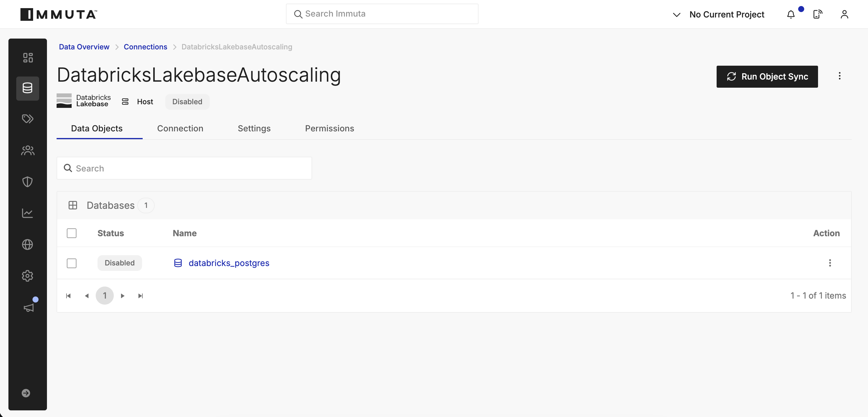Viewport: 868px width, 417px height.
Task: Switch to the Permissions tab
Action: pos(330,129)
